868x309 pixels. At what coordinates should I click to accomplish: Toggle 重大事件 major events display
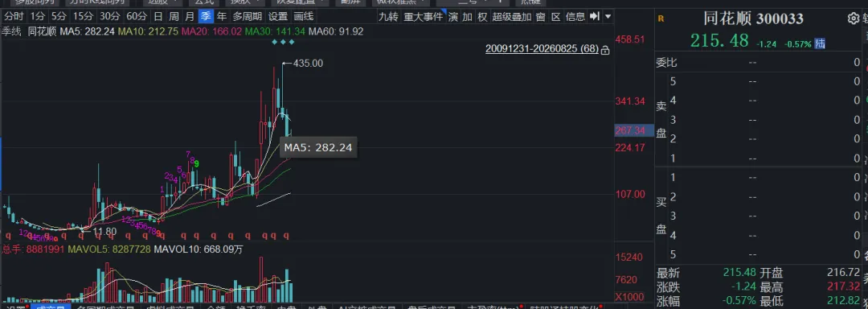(x=423, y=16)
